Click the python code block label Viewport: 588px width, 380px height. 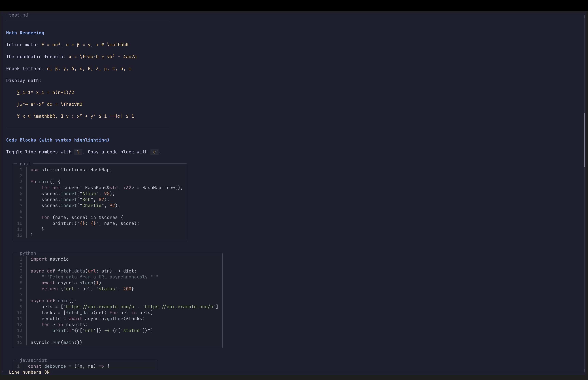(x=28, y=253)
